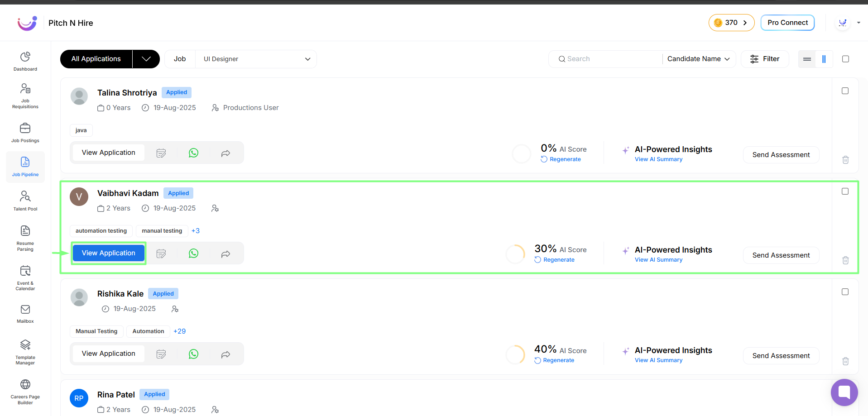
Task: Select Job Pipeline in sidebar
Action: [25, 167]
